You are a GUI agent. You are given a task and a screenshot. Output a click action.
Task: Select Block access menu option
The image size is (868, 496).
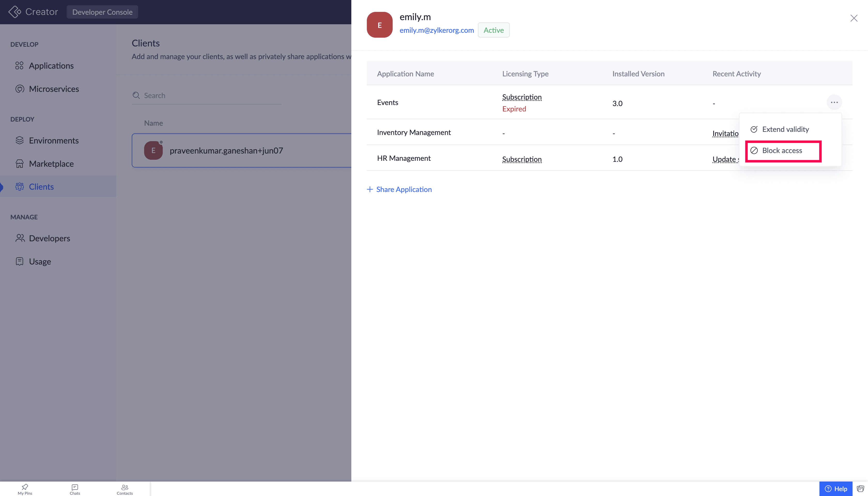point(782,150)
